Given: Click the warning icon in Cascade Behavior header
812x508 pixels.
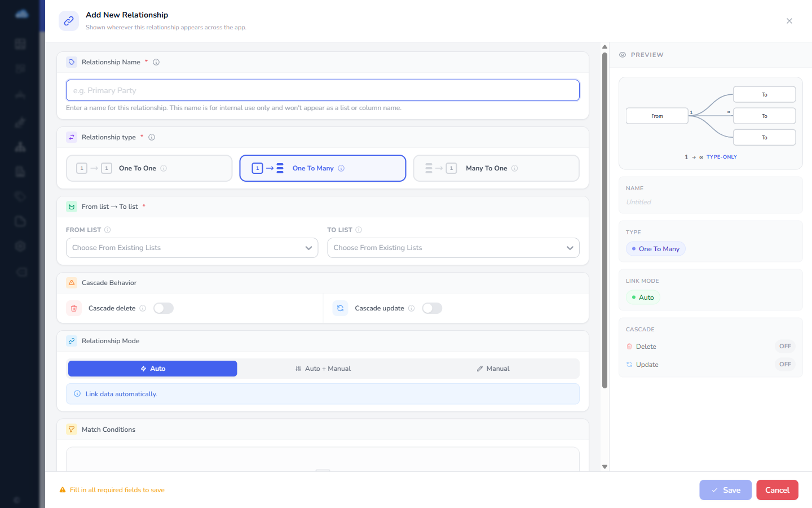Looking at the screenshot, I should [72, 283].
